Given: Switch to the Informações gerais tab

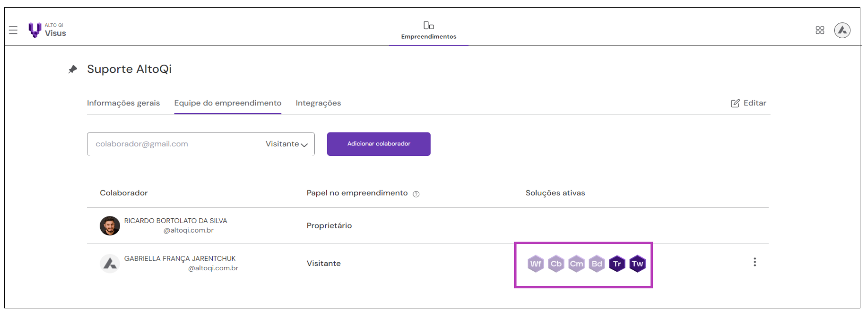Looking at the screenshot, I should pos(123,103).
